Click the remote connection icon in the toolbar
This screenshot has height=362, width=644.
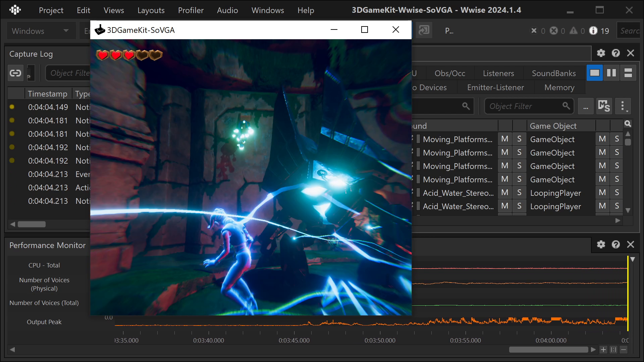424,31
